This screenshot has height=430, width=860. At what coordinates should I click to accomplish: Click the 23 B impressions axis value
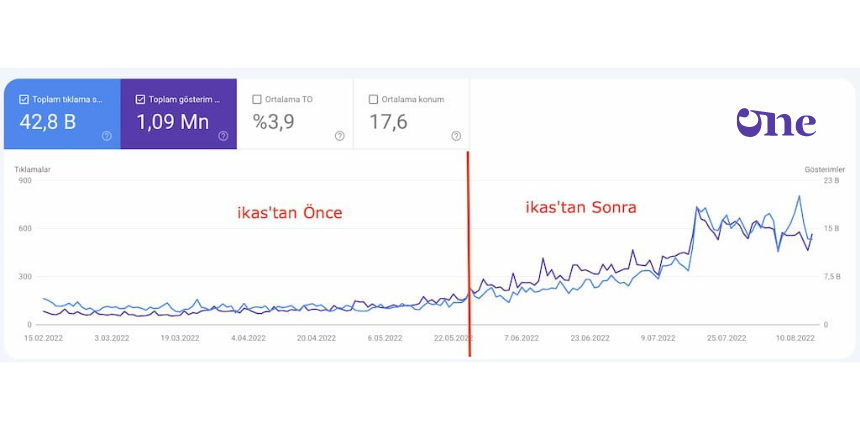833,180
